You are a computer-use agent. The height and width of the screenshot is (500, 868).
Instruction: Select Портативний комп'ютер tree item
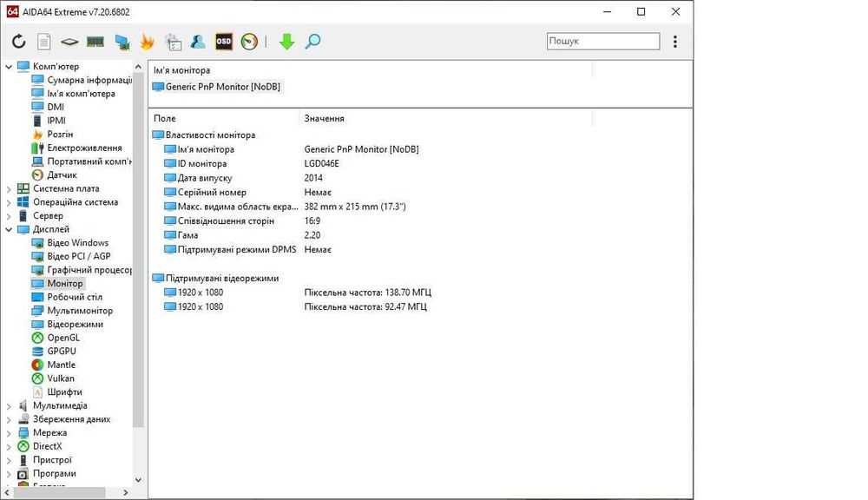pyautogui.click(x=82, y=161)
